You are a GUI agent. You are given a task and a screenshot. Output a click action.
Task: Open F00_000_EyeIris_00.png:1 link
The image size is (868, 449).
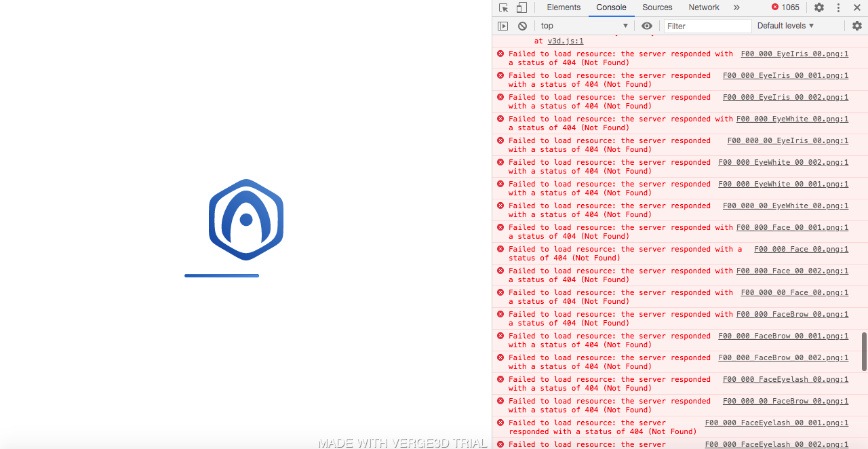pyautogui.click(x=795, y=54)
